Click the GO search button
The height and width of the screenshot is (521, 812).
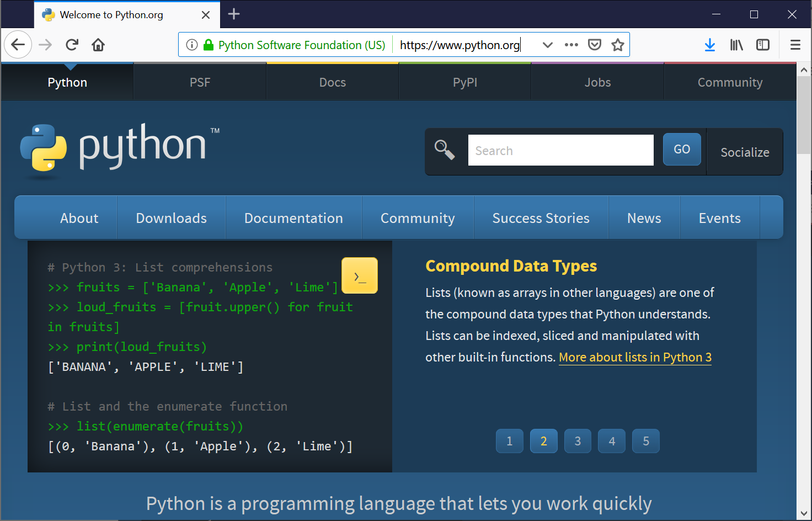tap(682, 149)
